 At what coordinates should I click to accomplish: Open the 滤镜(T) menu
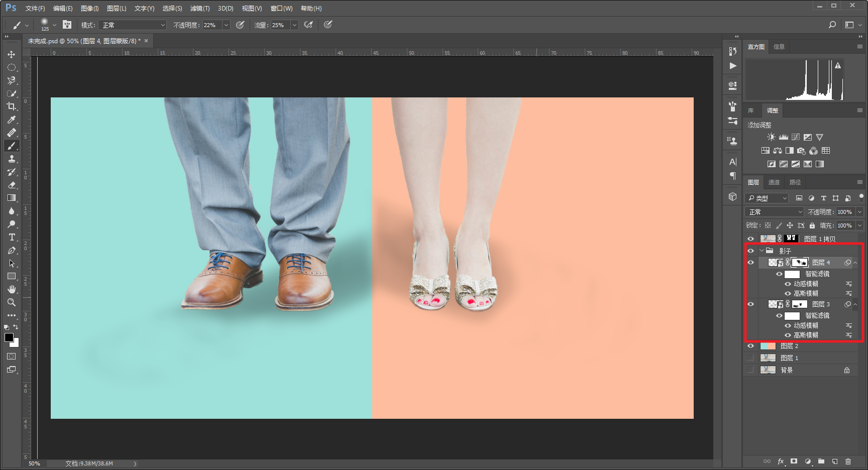pyautogui.click(x=199, y=9)
